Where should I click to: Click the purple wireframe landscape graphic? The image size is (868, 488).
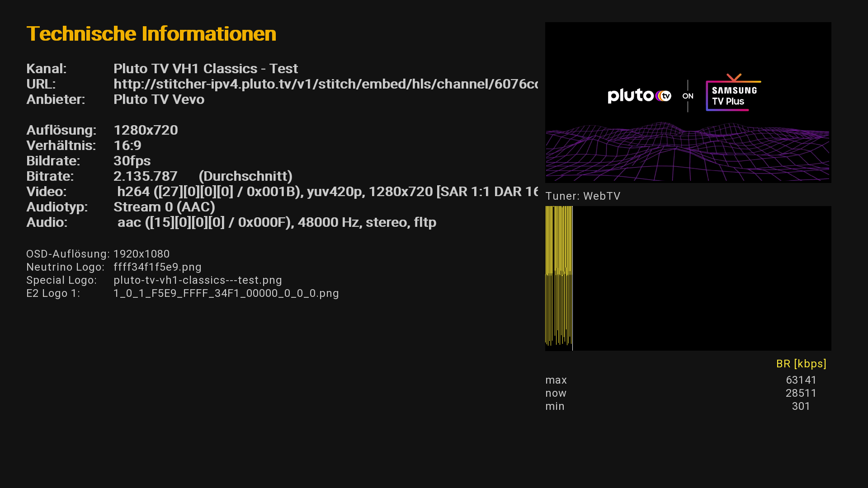pos(687,151)
